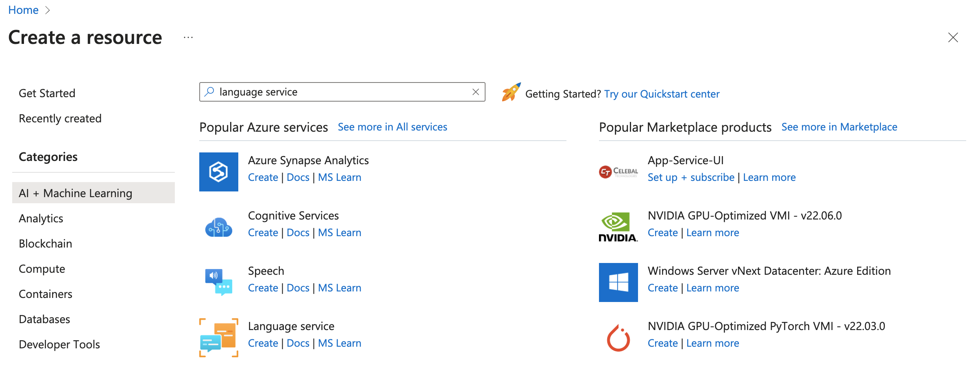
Task: Open MS Learn for Cognitive Services
Action: click(x=339, y=232)
